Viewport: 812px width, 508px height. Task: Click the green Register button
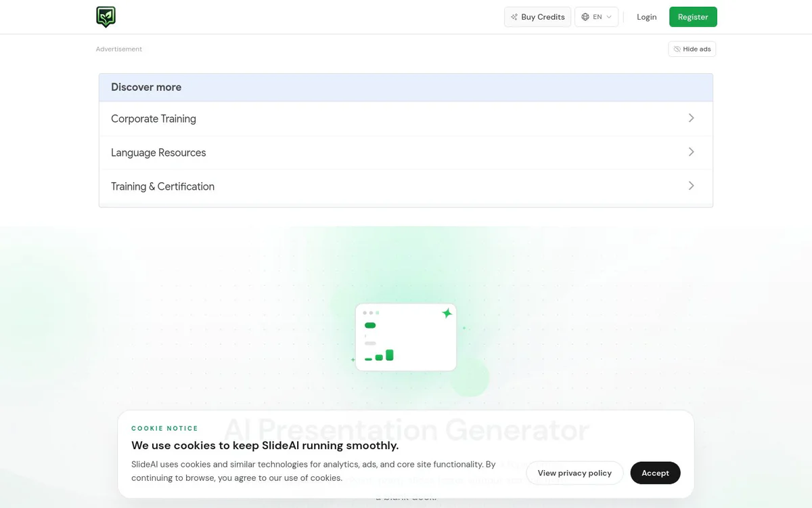pos(693,17)
